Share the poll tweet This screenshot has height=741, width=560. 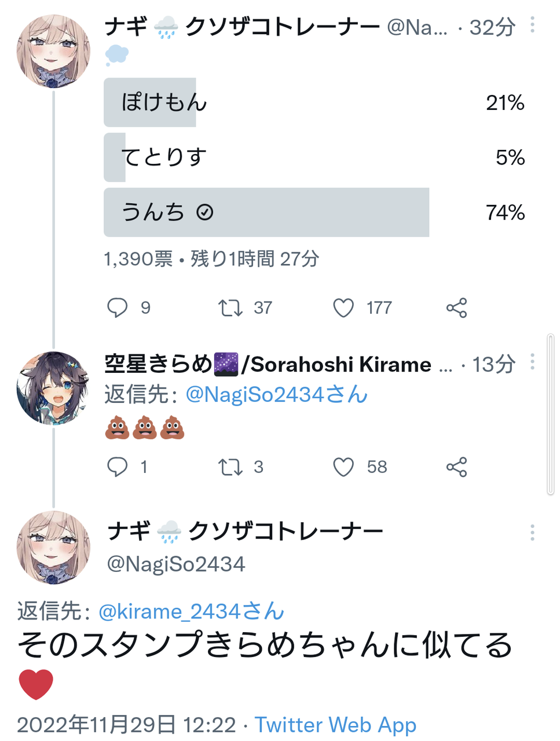click(456, 307)
